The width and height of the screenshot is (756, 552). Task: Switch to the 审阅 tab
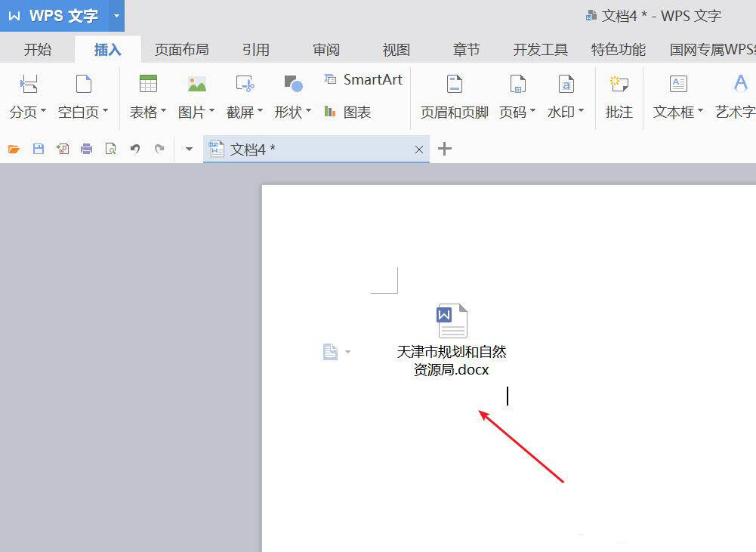326,49
